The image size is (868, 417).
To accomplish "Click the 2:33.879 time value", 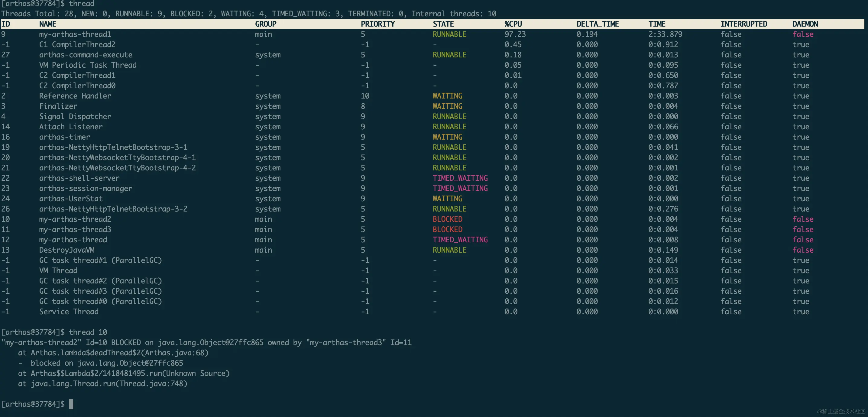I will pyautogui.click(x=665, y=34).
